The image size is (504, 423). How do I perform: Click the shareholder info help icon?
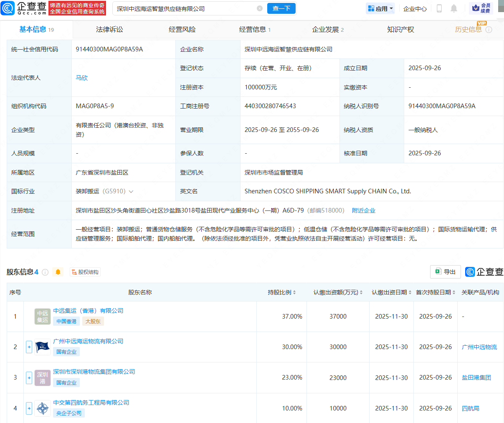45,272
